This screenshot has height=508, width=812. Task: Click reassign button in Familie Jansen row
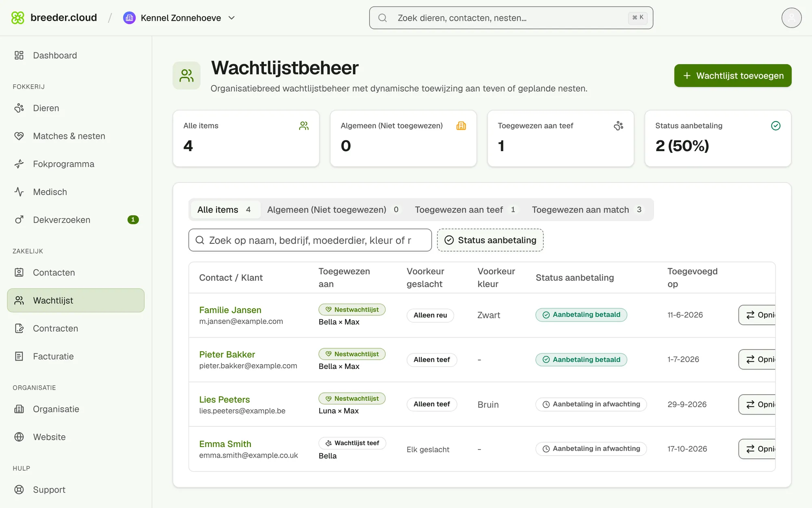click(x=757, y=315)
